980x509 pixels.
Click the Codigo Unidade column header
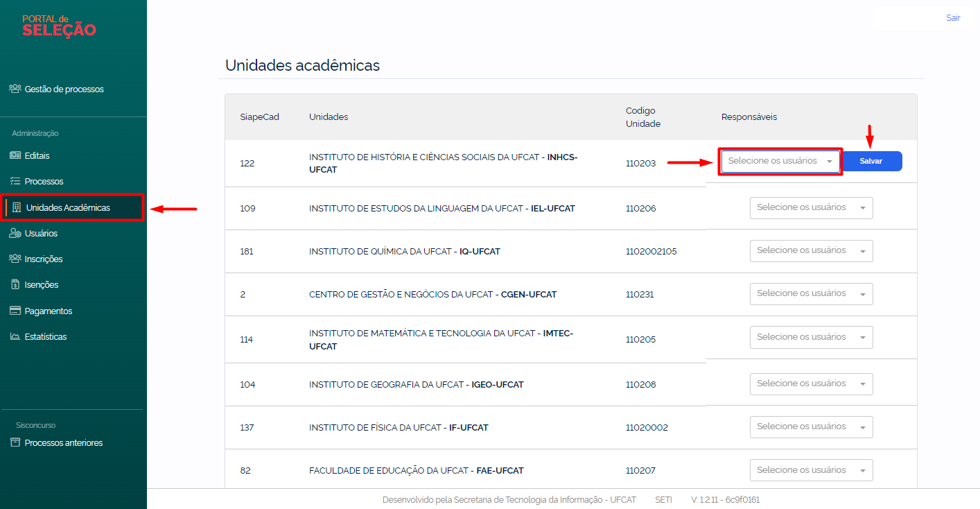(643, 117)
